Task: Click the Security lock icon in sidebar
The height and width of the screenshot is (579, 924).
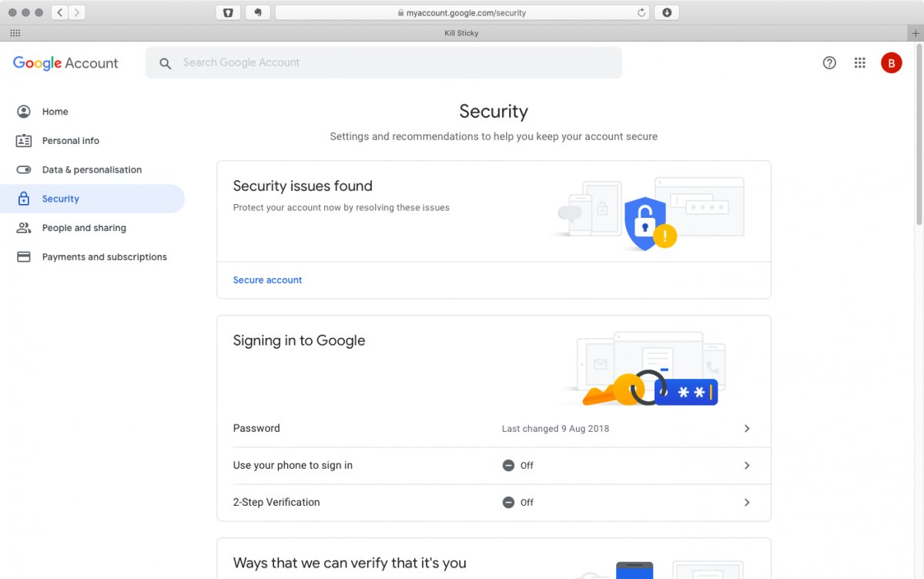Action: (24, 198)
